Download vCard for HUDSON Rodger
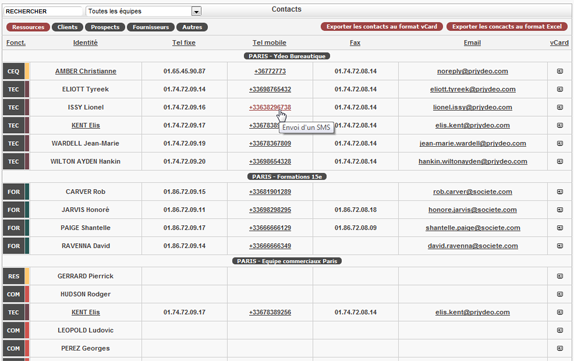The height and width of the screenshot is (361, 574). coord(560,294)
